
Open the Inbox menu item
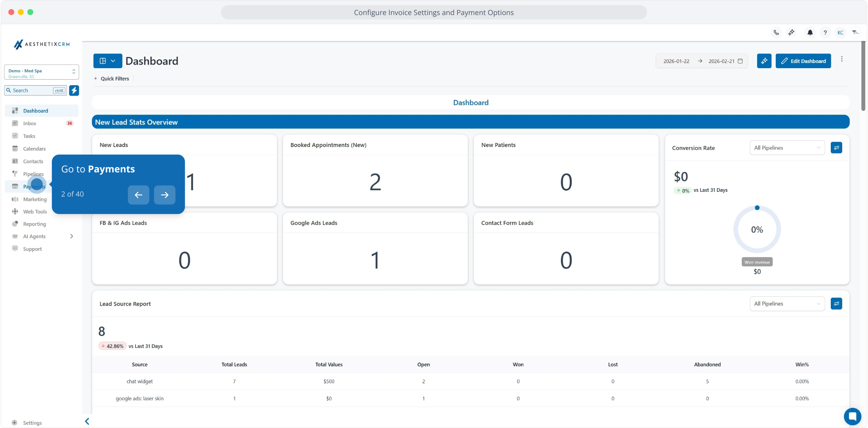pyautogui.click(x=30, y=123)
